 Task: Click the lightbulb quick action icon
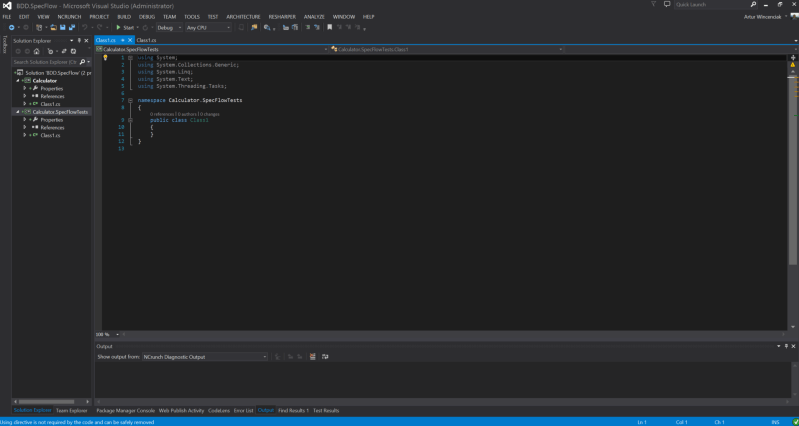[105, 58]
